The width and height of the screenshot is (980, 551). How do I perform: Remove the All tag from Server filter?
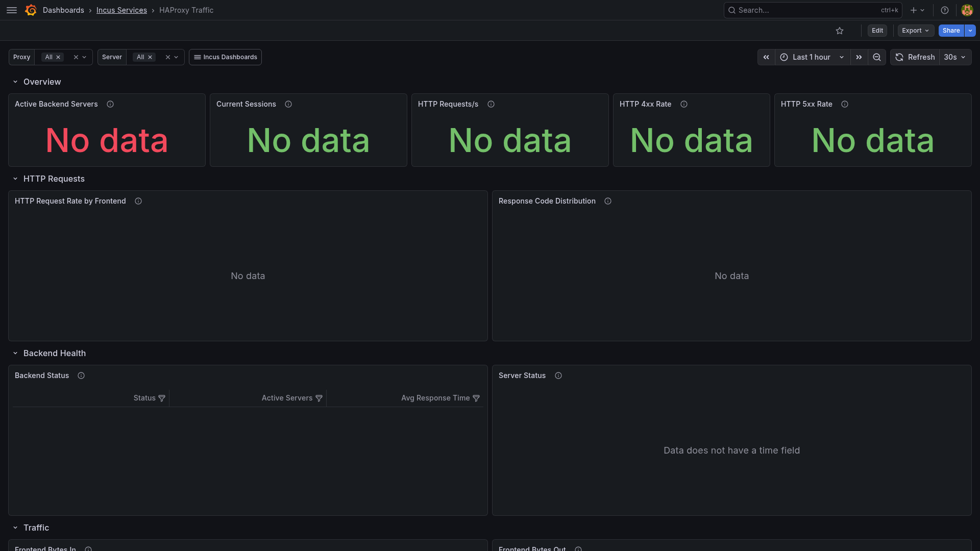(x=150, y=57)
